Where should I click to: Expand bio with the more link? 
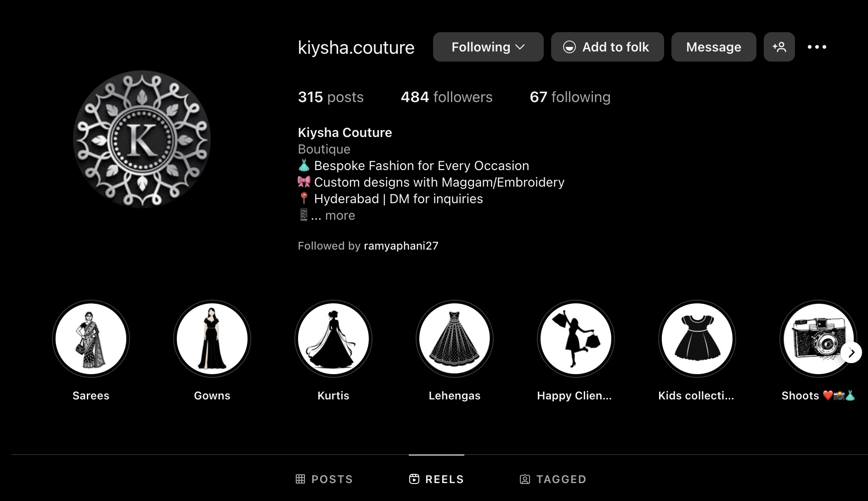340,215
